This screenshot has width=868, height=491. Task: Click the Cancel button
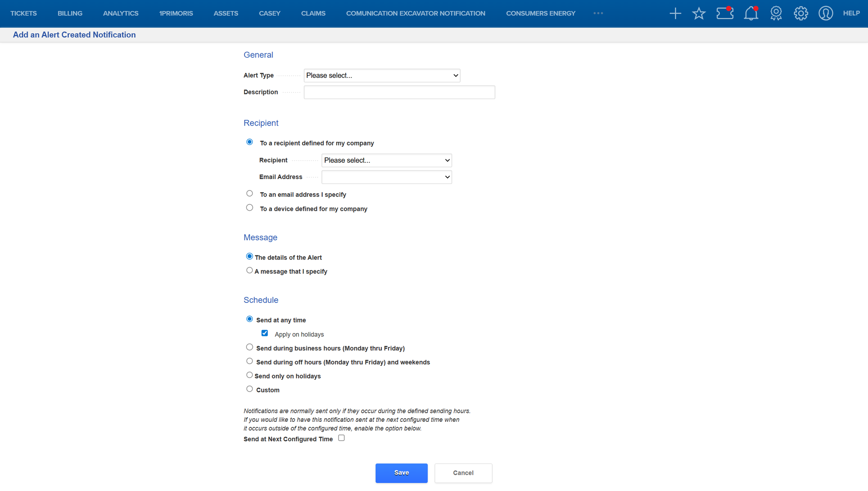pyautogui.click(x=463, y=473)
